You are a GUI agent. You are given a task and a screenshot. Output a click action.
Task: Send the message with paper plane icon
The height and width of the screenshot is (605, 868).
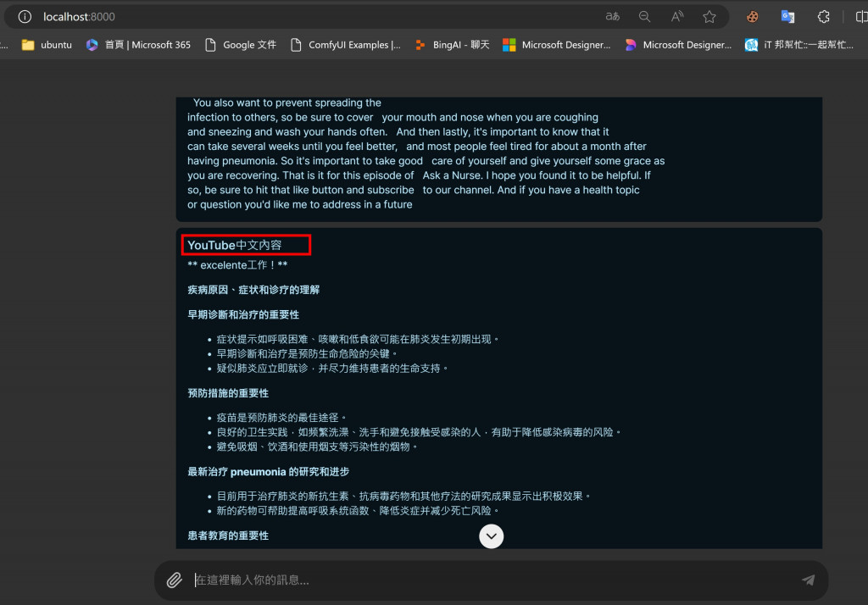pyautogui.click(x=808, y=580)
